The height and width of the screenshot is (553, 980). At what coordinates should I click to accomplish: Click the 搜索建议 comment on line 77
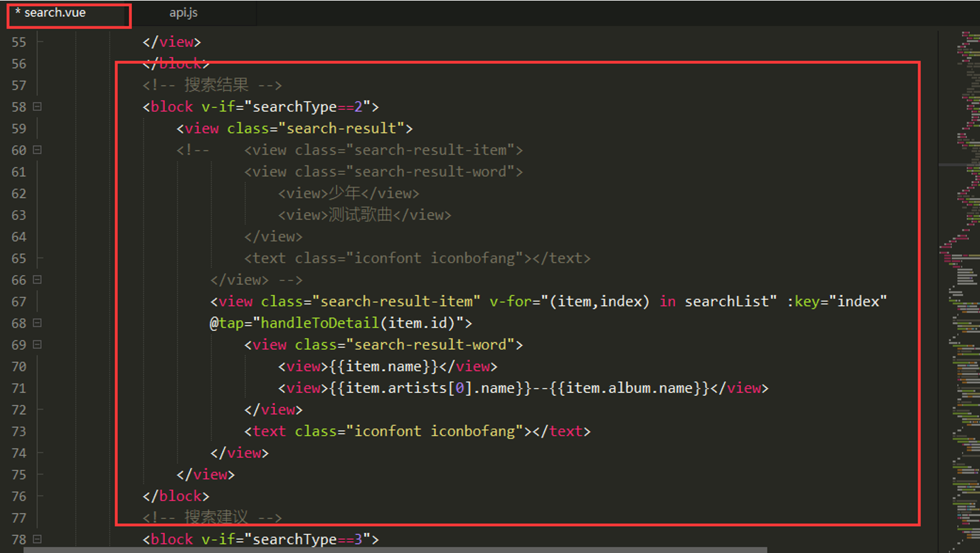click(212, 517)
